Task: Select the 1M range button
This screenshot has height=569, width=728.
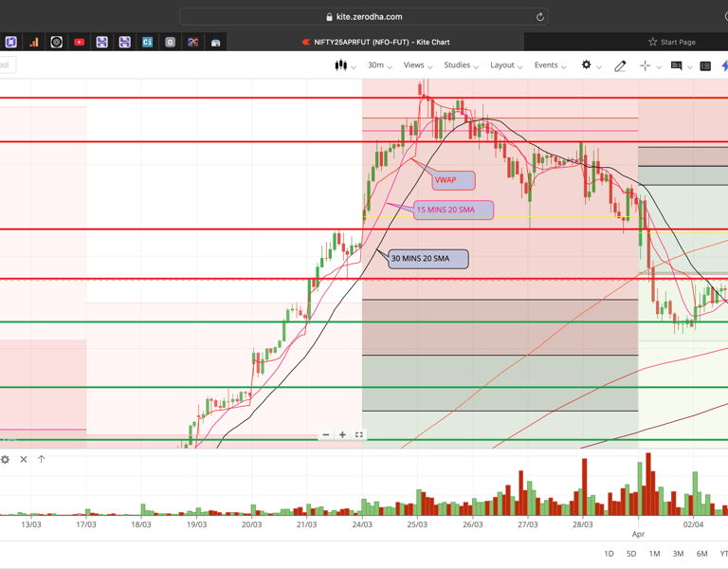Action: [654, 554]
